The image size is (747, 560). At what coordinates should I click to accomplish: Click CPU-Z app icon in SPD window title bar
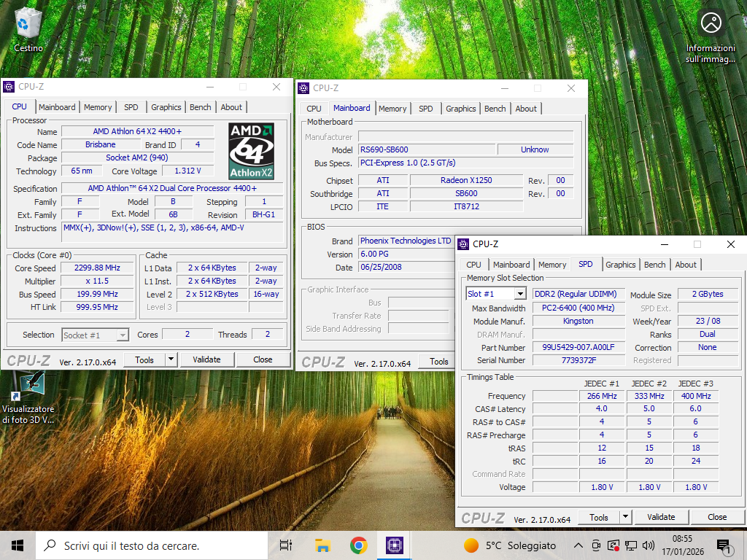click(x=463, y=244)
